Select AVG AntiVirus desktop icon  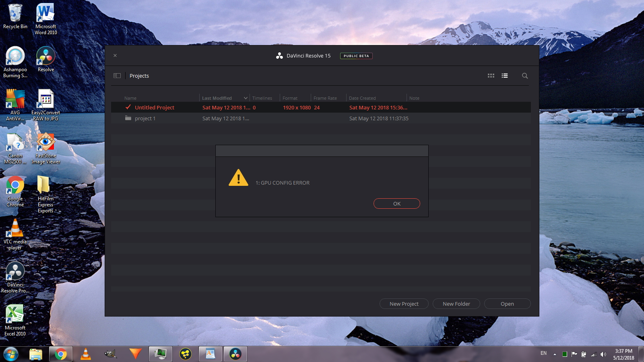[x=15, y=105]
